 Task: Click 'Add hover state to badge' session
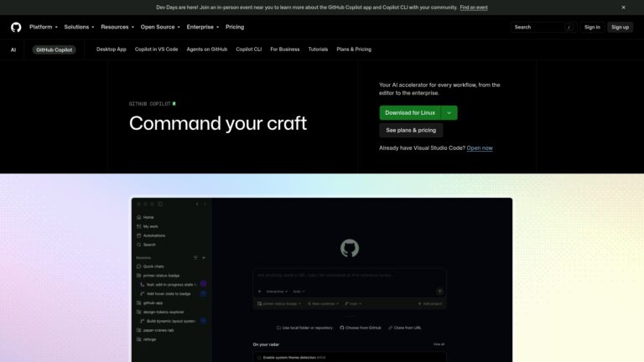pos(169,294)
